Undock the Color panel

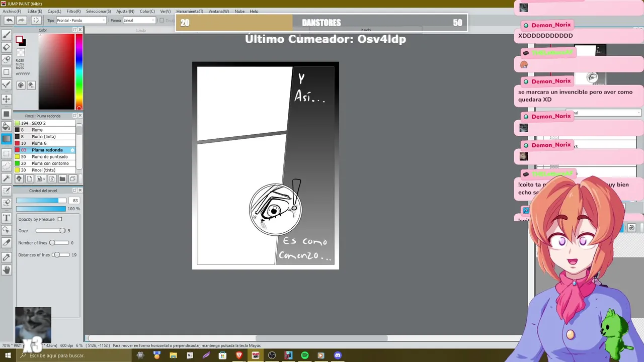click(x=74, y=30)
